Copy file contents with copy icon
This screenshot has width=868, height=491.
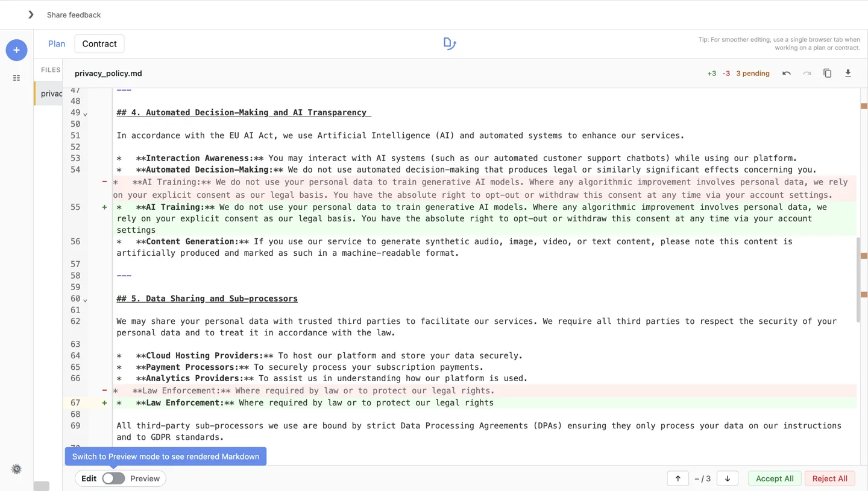click(x=828, y=74)
